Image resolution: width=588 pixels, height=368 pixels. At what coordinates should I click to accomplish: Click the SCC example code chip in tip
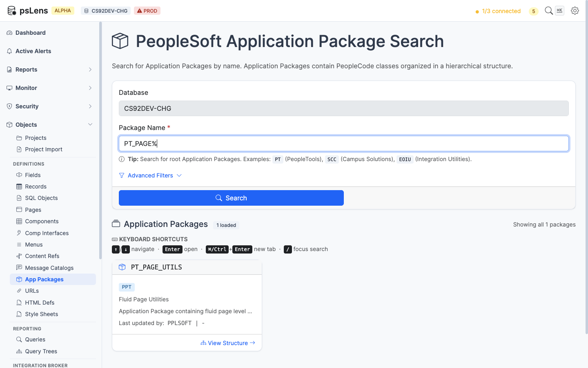pyautogui.click(x=332, y=159)
